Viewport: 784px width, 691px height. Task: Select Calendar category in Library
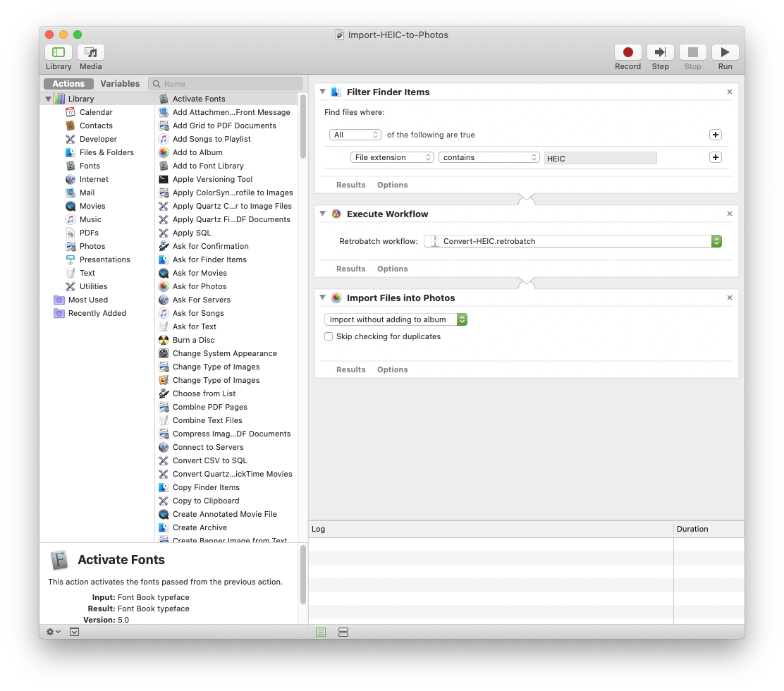[x=96, y=112]
